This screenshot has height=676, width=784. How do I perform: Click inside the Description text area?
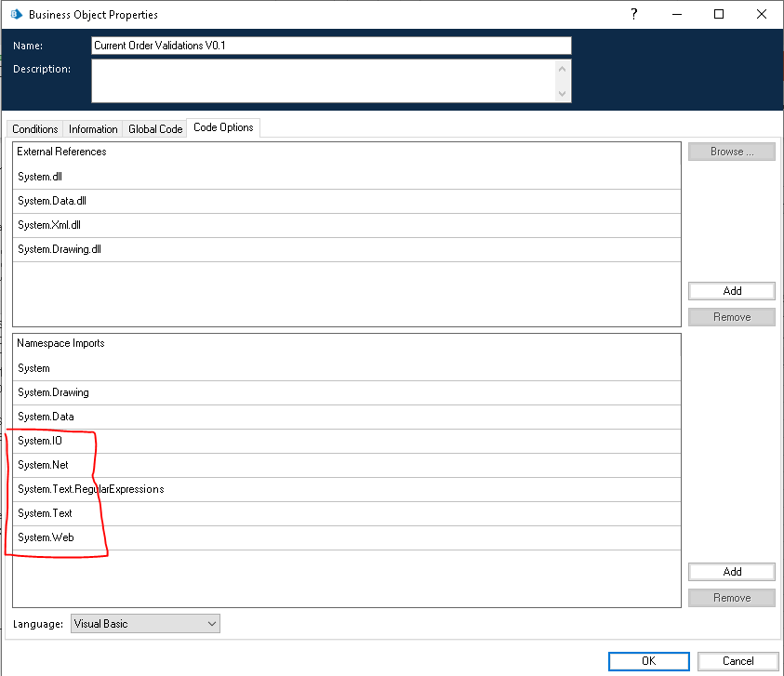coord(324,81)
